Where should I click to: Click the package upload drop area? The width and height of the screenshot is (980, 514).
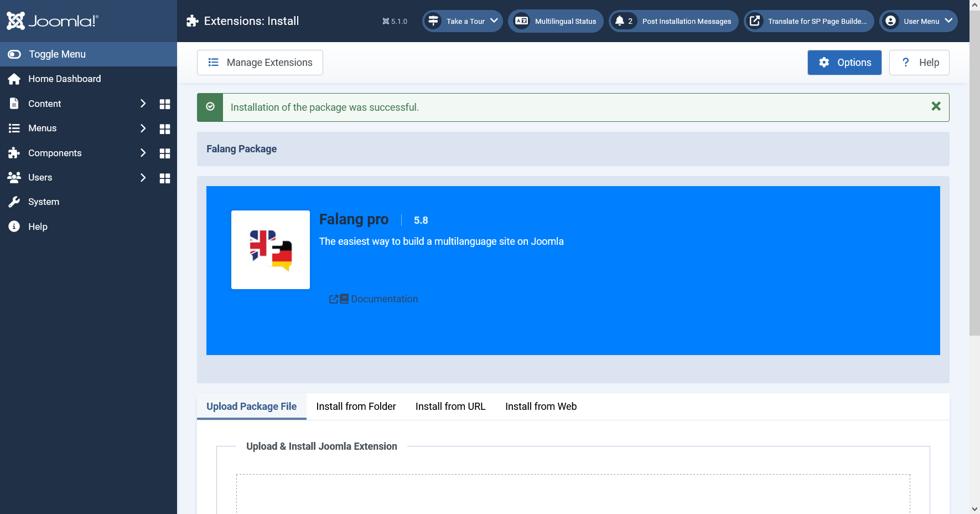[573, 494]
